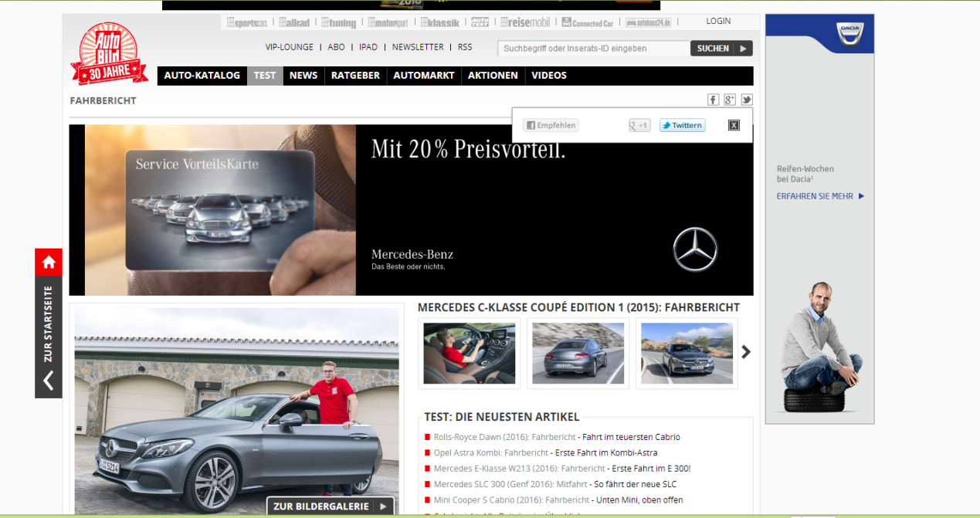Open the motorsport sister site logo
The image size is (980, 518).
click(x=388, y=22)
